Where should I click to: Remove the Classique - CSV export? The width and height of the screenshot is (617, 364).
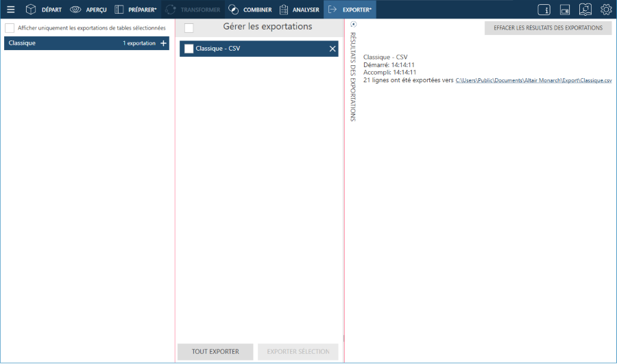tap(332, 49)
